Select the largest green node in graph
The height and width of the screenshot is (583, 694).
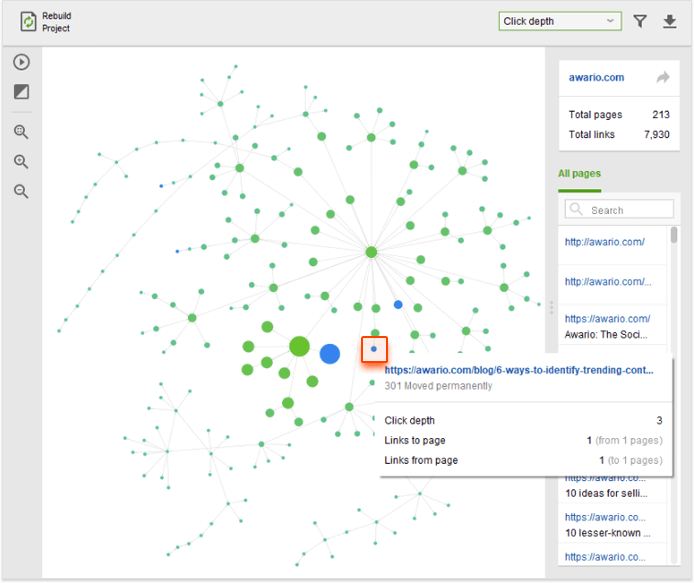(299, 346)
